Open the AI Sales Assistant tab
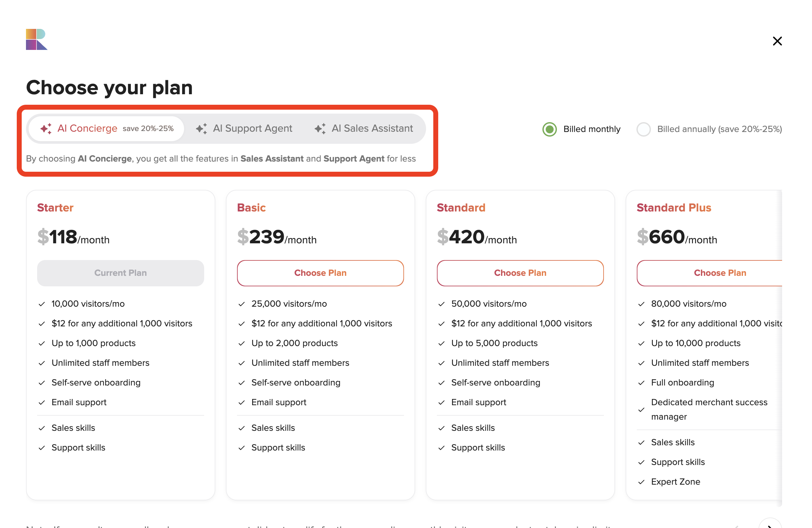This screenshot has height=528, width=812. click(364, 128)
